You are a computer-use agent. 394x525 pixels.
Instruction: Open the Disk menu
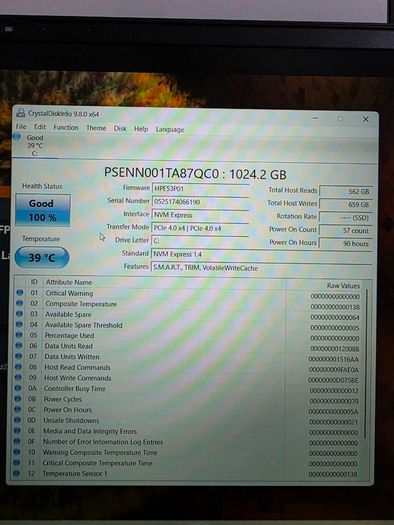[120, 129]
